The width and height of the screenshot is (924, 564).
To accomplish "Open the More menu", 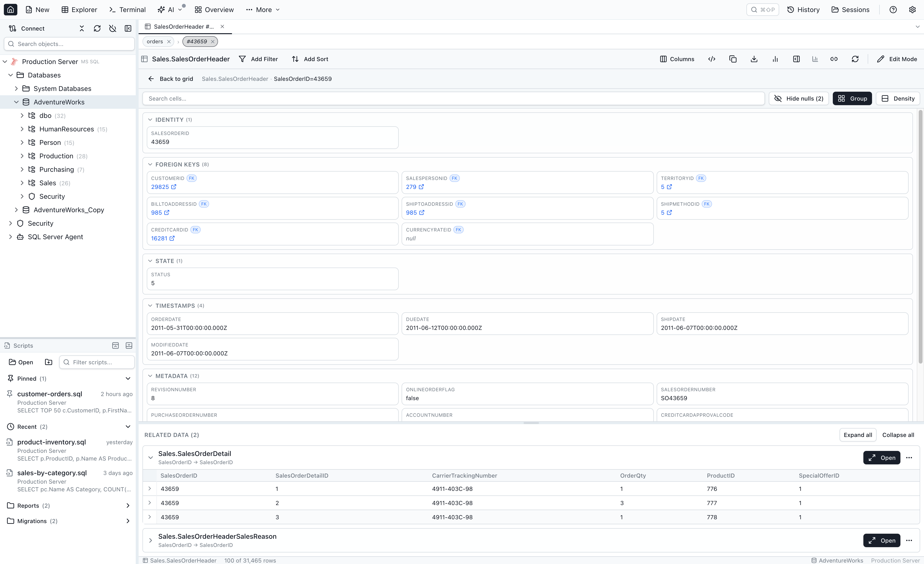I will [x=263, y=10].
